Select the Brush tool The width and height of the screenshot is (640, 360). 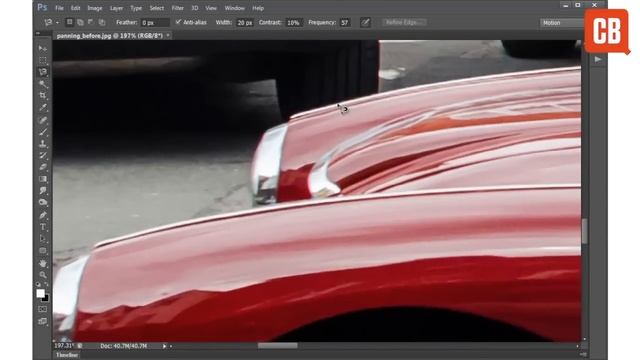click(43, 132)
